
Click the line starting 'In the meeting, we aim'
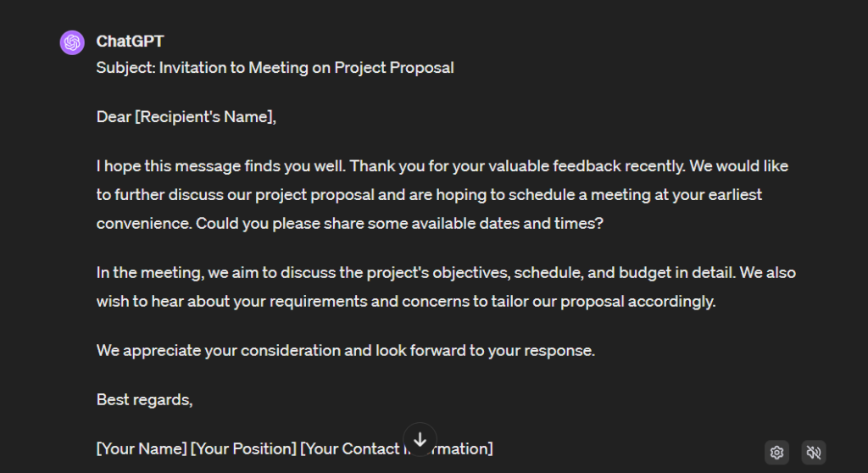[x=446, y=273]
